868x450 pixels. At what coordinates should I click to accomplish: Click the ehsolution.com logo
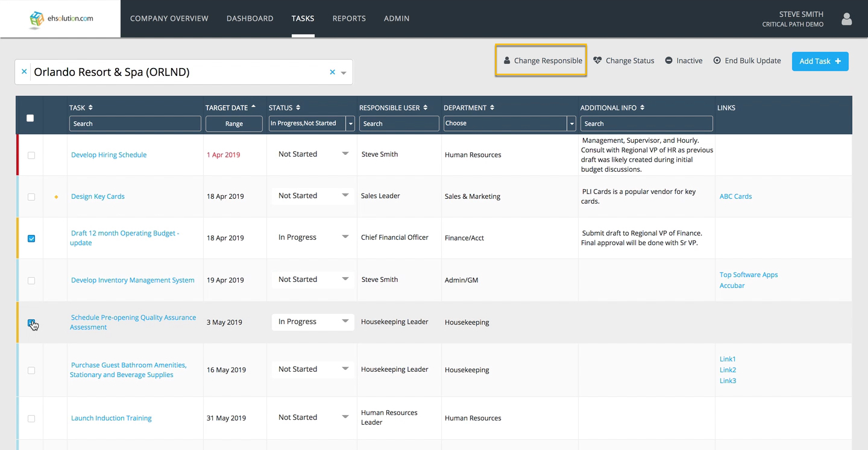coord(61,19)
